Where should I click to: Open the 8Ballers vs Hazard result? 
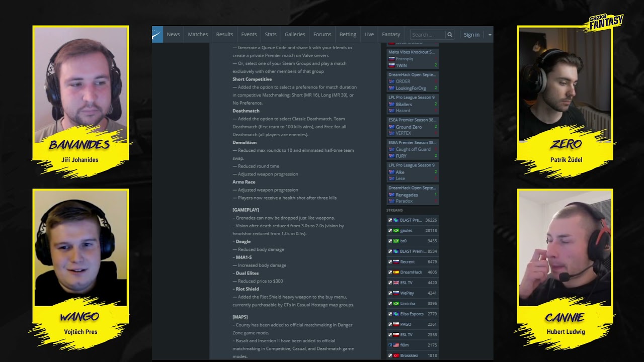point(413,104)
